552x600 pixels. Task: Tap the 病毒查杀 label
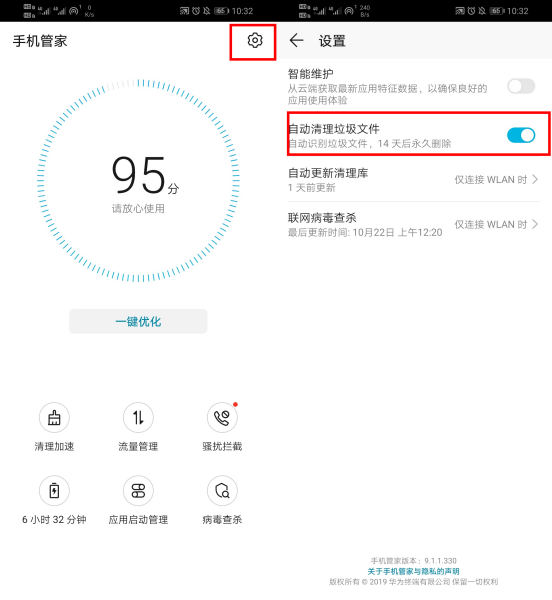coord(222,519)
